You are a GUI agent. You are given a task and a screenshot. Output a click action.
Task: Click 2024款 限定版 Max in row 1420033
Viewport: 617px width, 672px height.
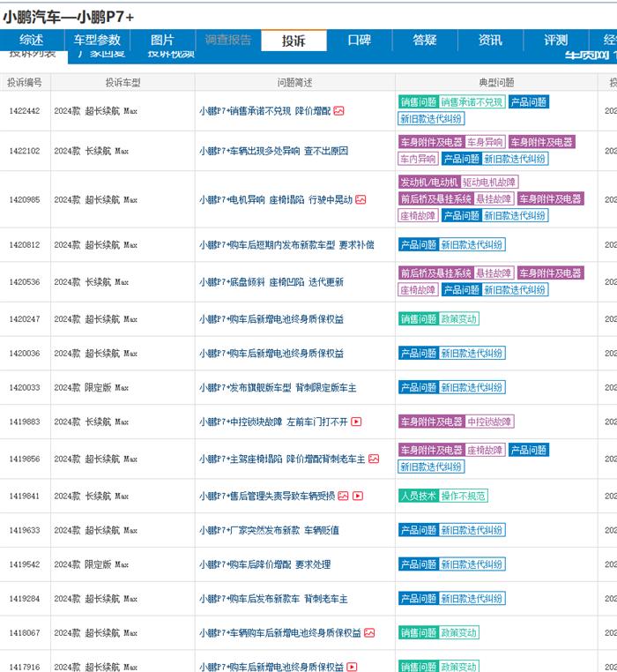tap(92, 388)
